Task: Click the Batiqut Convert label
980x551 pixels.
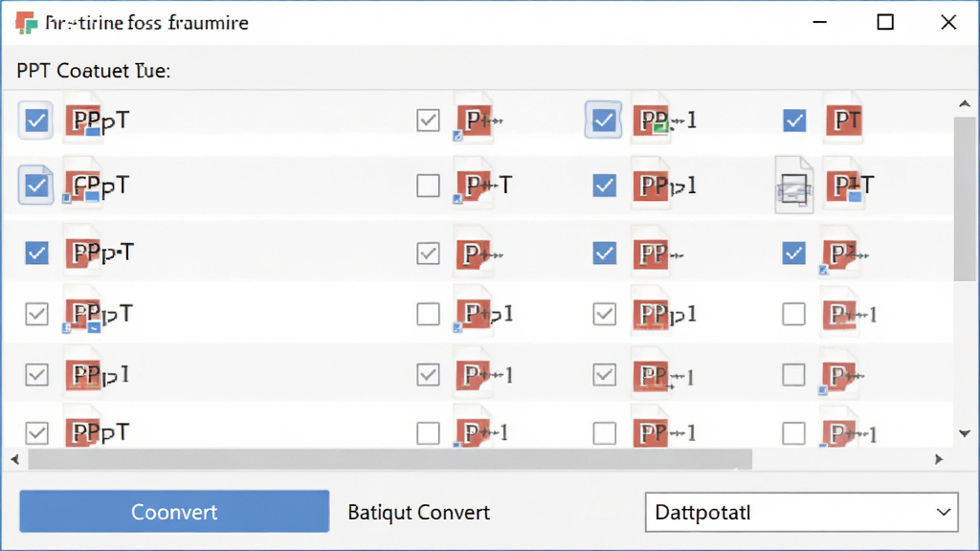Action: click(x=419, y=513)
